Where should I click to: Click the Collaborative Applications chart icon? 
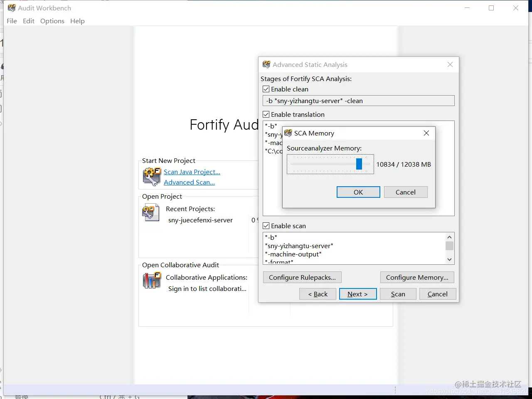(x=152, y=281)
